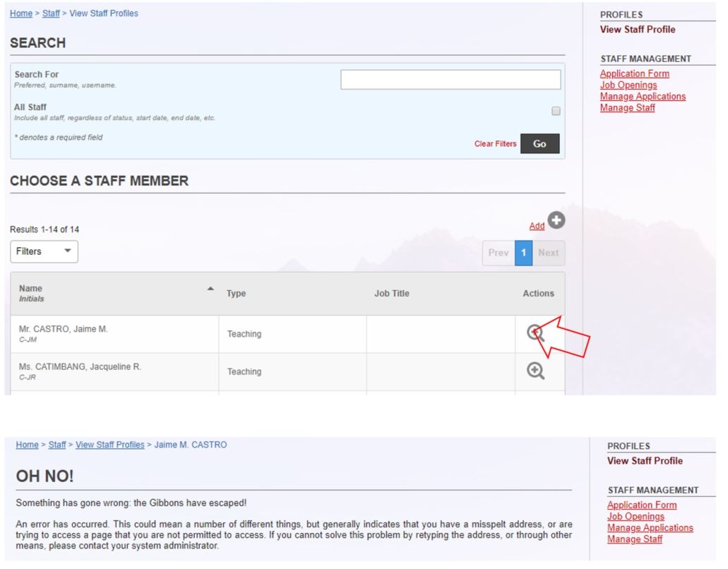
Task: Open Manage Staff in the upper sidebar
Action: (627, 108)
